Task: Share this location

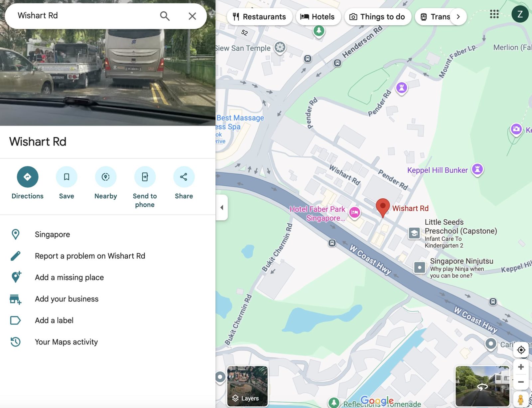Action: pyautogui.click(x=184, y=183)
